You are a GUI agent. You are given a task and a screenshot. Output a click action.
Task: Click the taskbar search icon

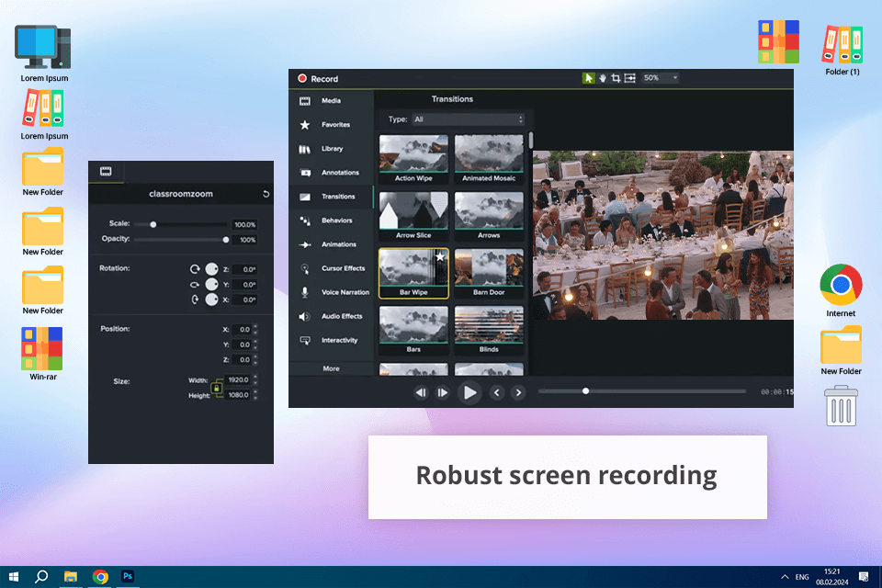click(x=41, y=576)
